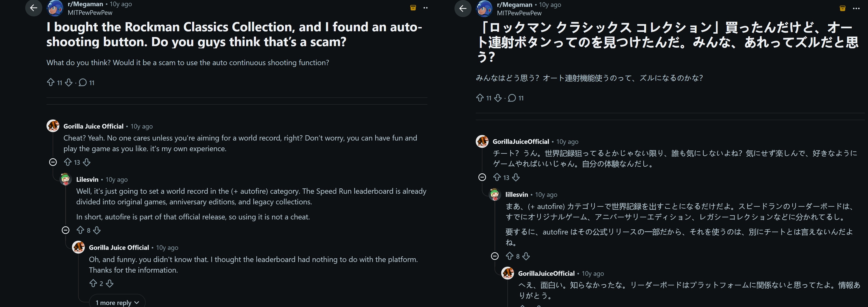The height and width of the screenshot is (307, 868).
Task: Open the r/Megaman link on the left post
Action: tap(85, 4)
